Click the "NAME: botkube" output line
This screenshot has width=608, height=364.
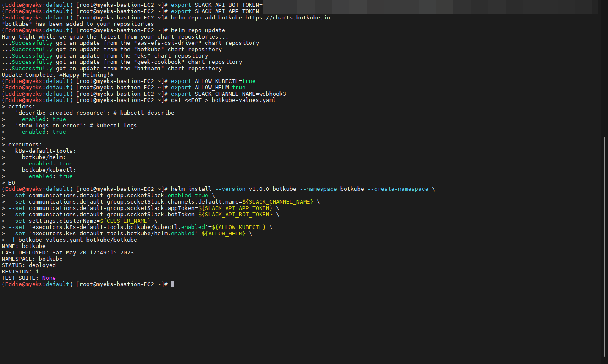click(24, 246)
